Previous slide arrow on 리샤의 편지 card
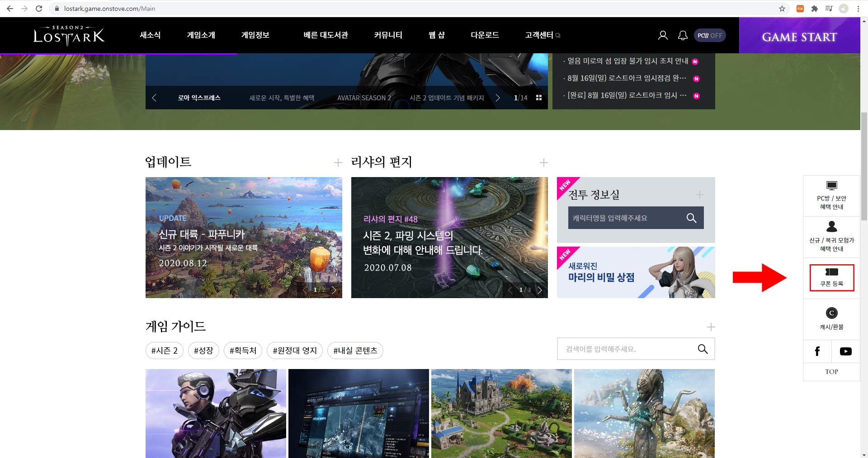 (510, 290)
